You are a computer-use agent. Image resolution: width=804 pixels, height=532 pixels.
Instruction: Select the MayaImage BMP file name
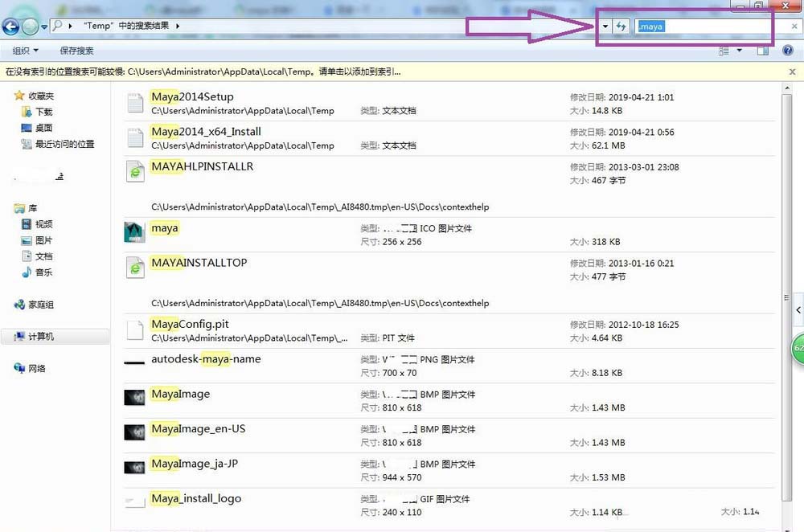click(x=180, y=394)
